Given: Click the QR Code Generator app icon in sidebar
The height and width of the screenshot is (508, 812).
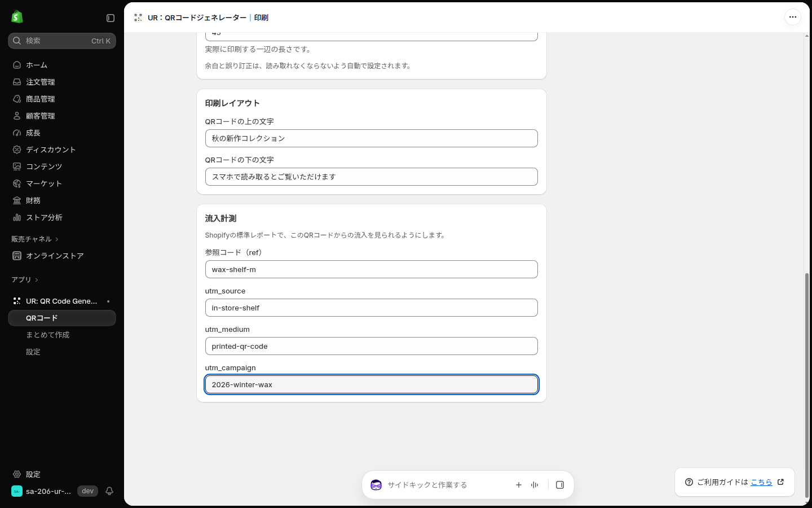Looking at the screenshot, I should (x=17, y=301).
